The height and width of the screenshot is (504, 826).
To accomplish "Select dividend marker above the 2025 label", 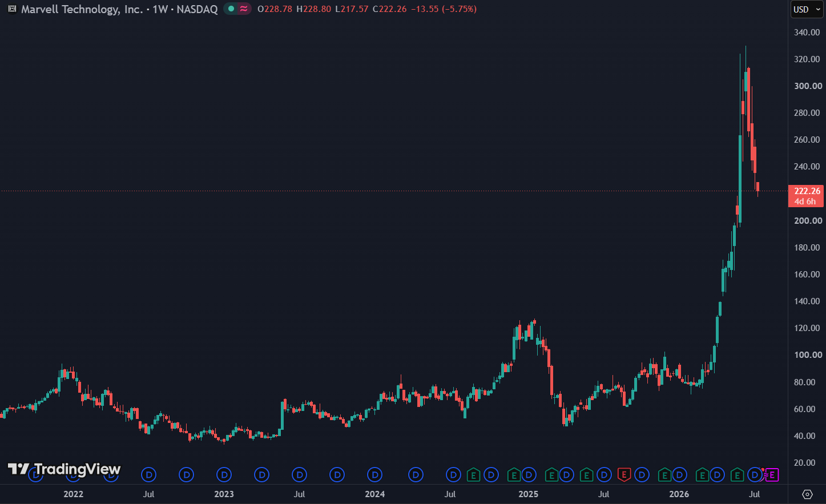I will point(529,474).
